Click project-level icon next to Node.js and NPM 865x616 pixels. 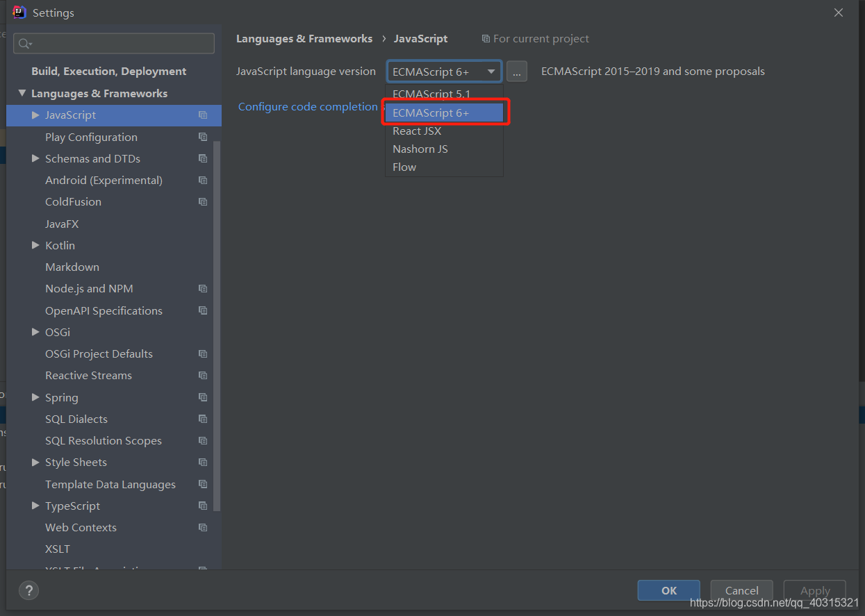pos(203,288)
